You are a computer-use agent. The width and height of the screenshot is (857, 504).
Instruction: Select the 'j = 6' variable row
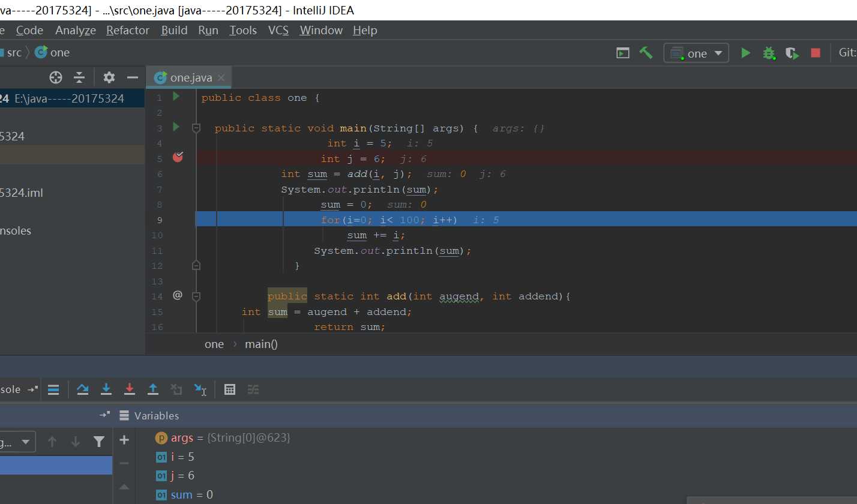coord(175,476)
